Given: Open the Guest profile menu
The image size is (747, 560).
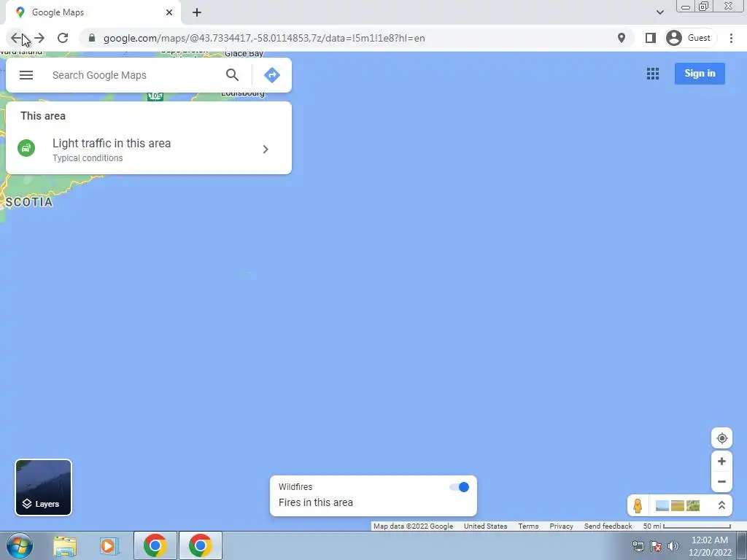Looking at the screenshot, I should coord(690,38).
